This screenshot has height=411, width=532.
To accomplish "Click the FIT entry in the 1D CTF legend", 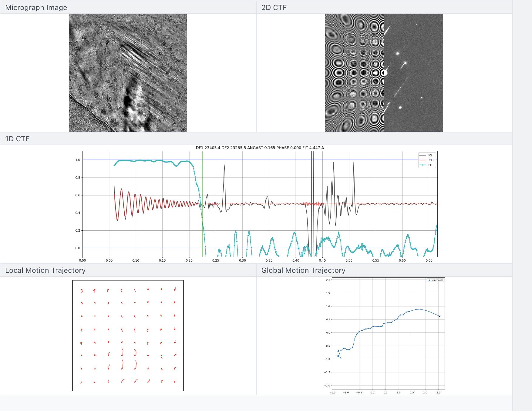I will pos(427,165).
